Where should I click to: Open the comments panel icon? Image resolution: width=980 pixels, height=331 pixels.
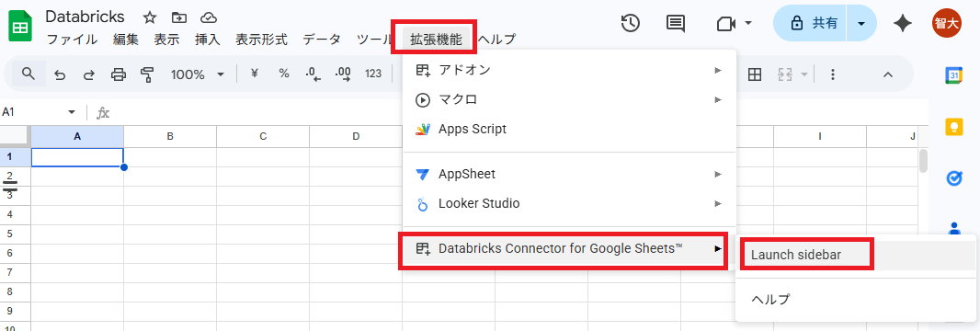(x=675, y=24)
